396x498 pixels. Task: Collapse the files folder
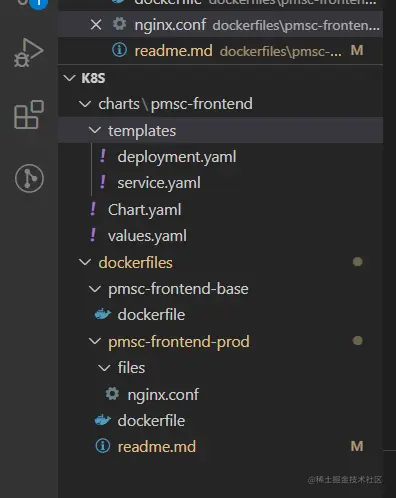point(104,368)
